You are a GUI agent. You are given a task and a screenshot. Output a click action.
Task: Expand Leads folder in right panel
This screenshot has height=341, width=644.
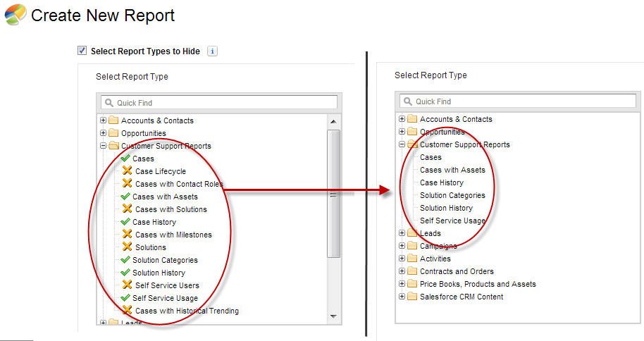point(402,233)
